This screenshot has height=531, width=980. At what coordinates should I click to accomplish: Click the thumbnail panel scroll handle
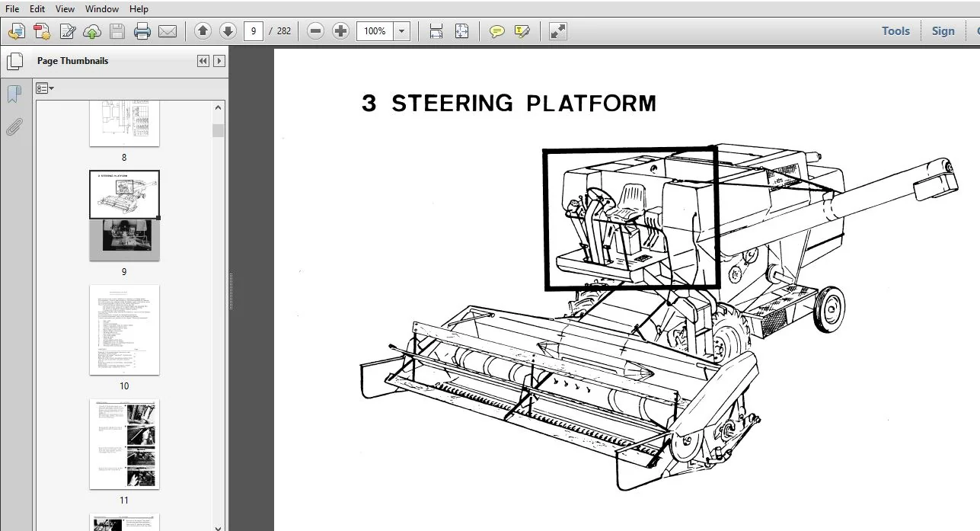(219, 130)
